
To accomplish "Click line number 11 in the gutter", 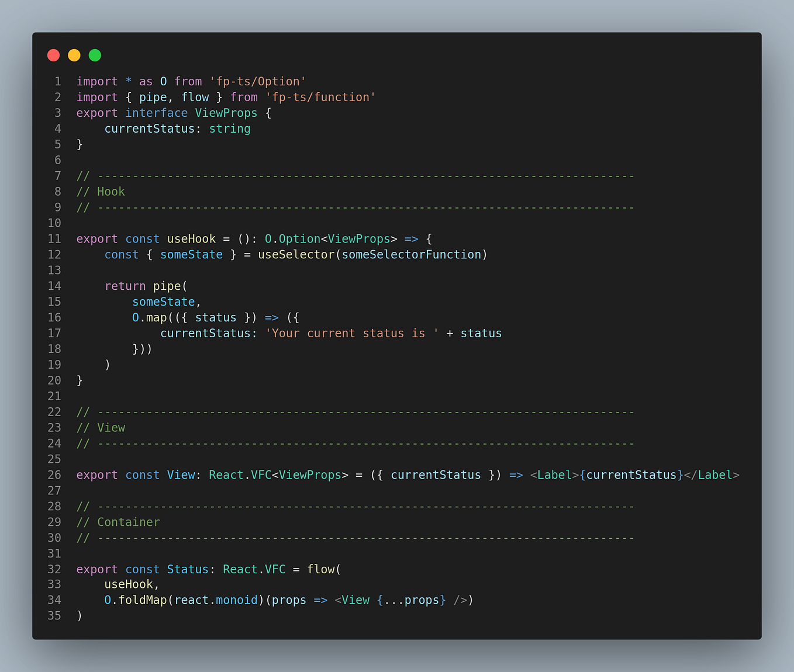I will point(54,238).
